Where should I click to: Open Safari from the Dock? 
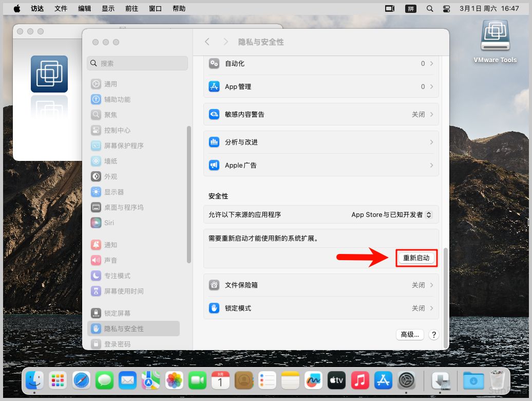81,380
